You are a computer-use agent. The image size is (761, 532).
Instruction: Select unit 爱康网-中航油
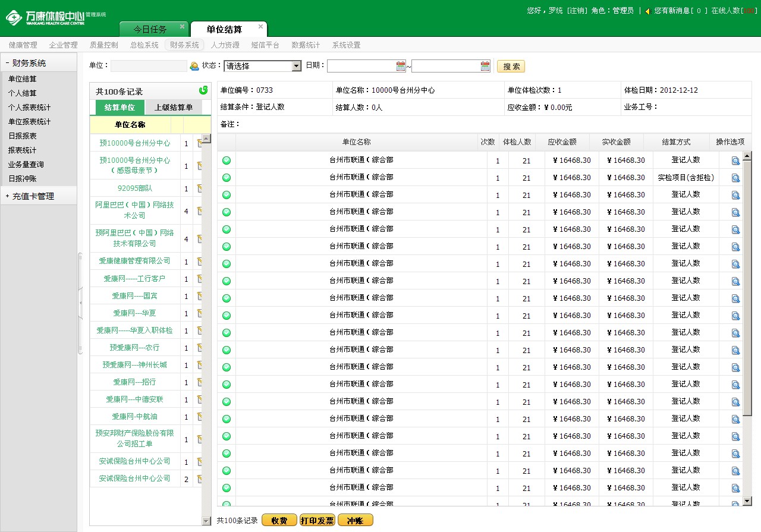pyautogui.click(x=135, y=417)
